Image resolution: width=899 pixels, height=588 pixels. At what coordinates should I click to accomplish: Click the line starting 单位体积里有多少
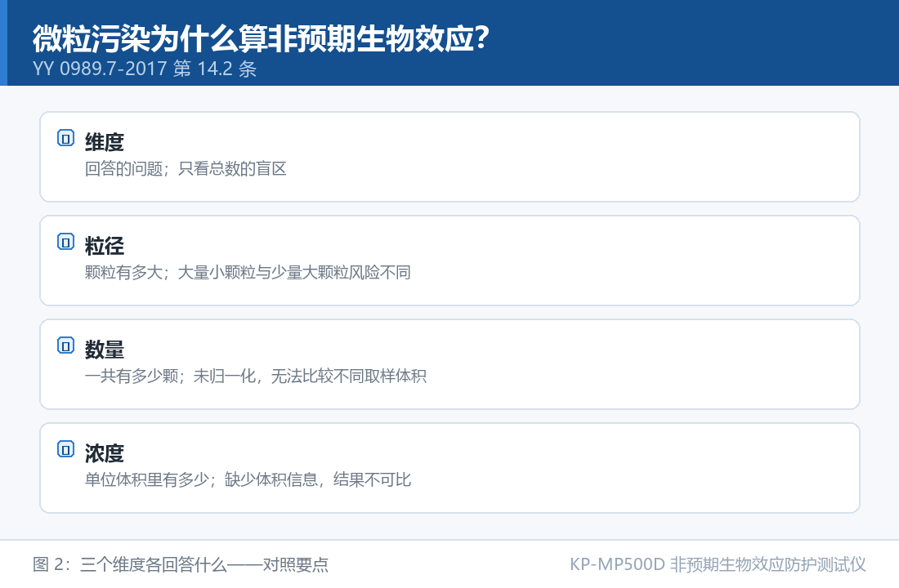pyautogui.click(x=248, y=480)
